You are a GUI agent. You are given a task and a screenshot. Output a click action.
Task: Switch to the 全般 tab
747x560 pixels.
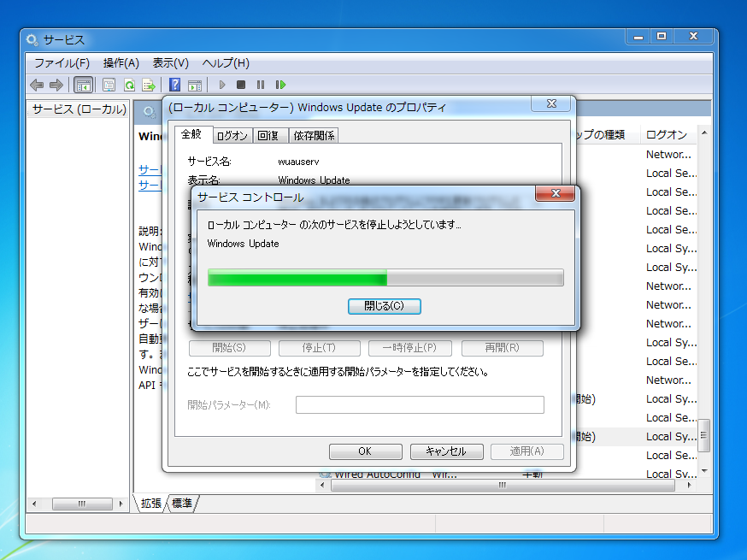[x=191, y=134]
